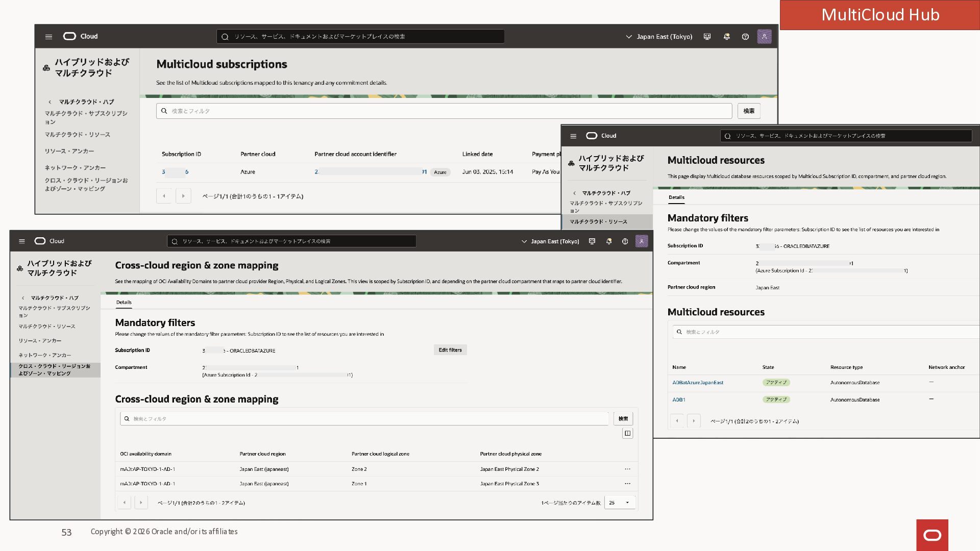
Task: Open the three-dot actions menu for Zone 2 row
Action: [627, 469]
